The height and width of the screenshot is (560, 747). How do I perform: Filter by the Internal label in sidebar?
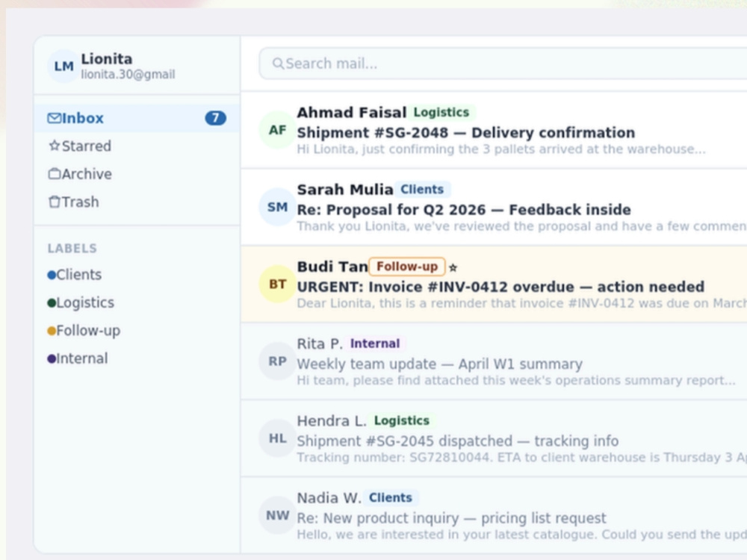(x=137, y=358)
